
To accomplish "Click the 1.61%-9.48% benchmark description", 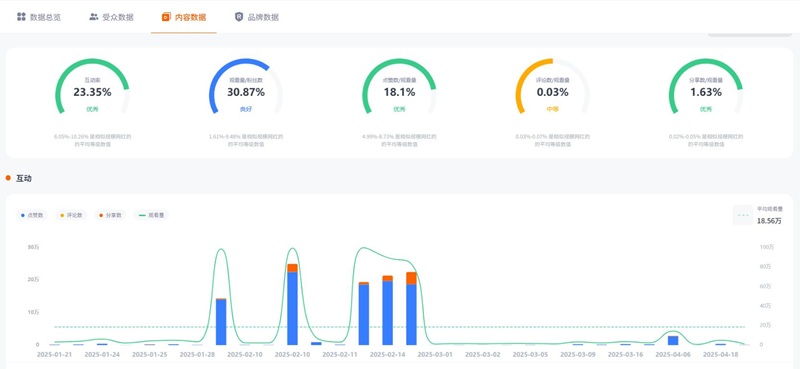I will 246,140.
